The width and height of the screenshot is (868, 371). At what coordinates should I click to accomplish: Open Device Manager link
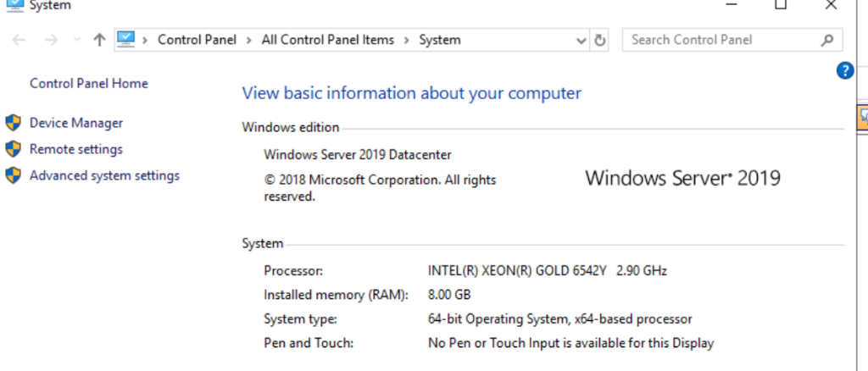[x=76, y=123]
